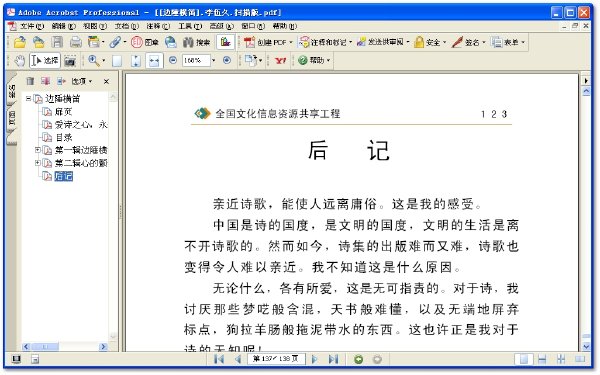Open the 文档 menu
The image size is (600, 375).
[127, 26]
